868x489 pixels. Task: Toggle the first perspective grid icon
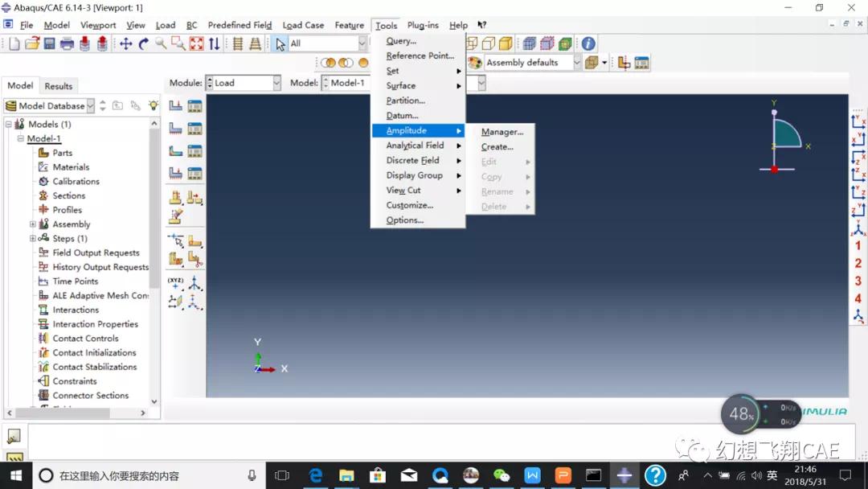[x=238, y=43]
